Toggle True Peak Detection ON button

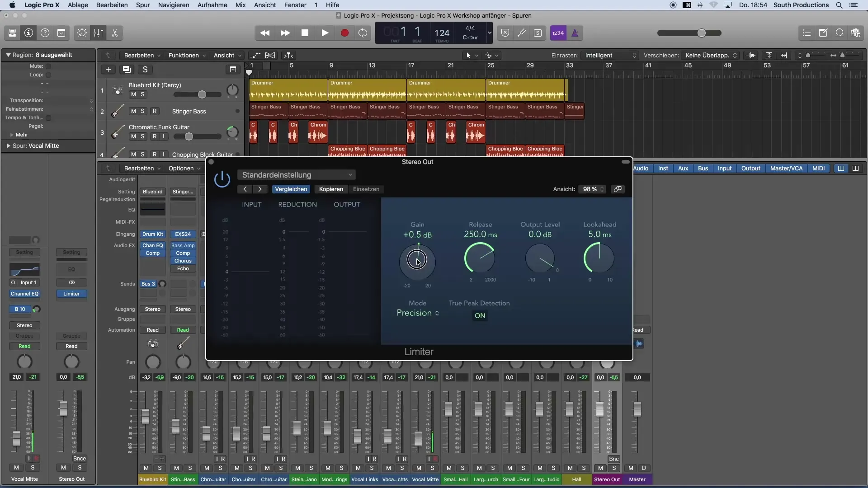[x=480, y=316]
